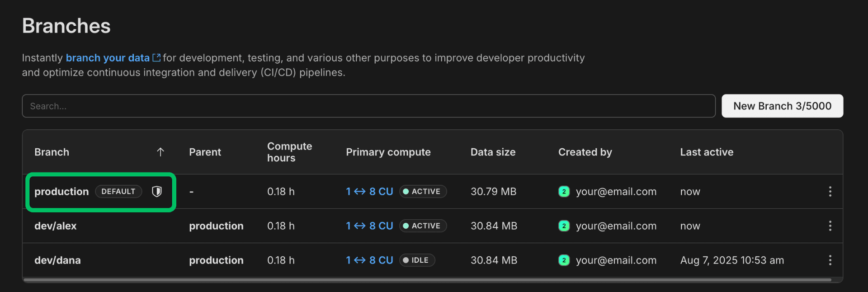The image size is (868, 292).
Task: Click the dev/dana row creator avatar
Action: (564, 260)
